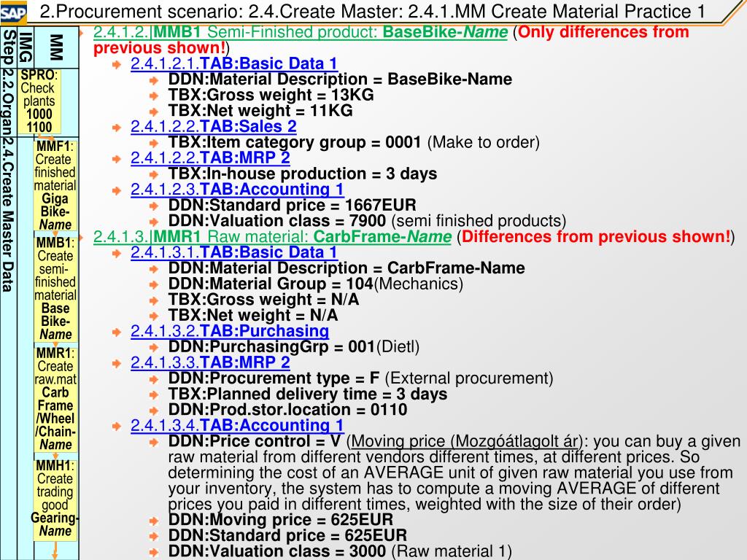Click 'DDN:PurchasingGrp = 001(Dietl)' line

pyautogui.click(x=294, y=346)
